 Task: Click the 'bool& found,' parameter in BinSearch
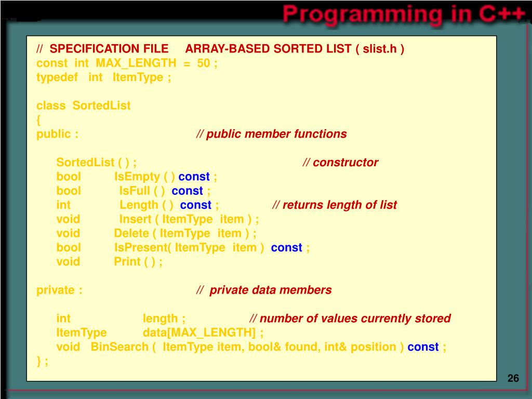284,347
